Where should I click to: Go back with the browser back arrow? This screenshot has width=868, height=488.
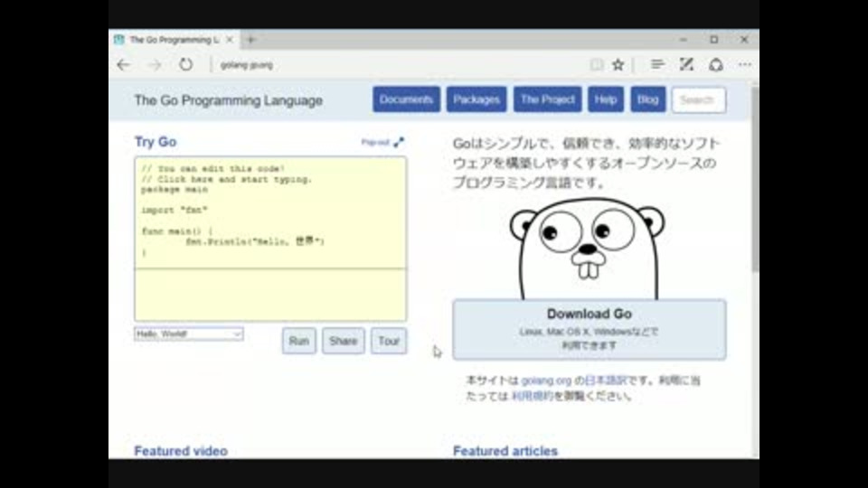(124, 65)
